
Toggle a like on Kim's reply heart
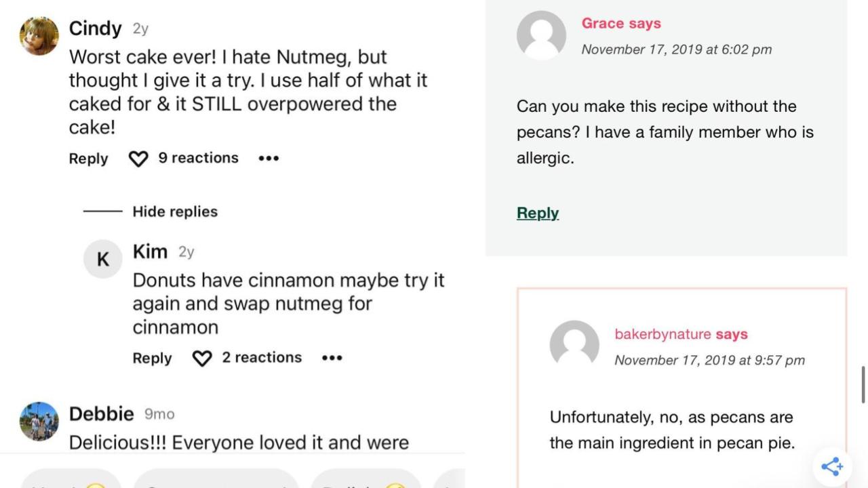201,358
